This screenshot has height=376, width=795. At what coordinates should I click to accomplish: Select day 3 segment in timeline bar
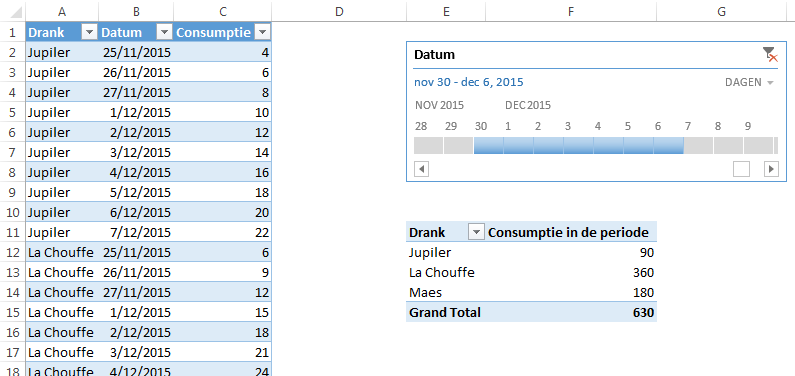point(578,145)
